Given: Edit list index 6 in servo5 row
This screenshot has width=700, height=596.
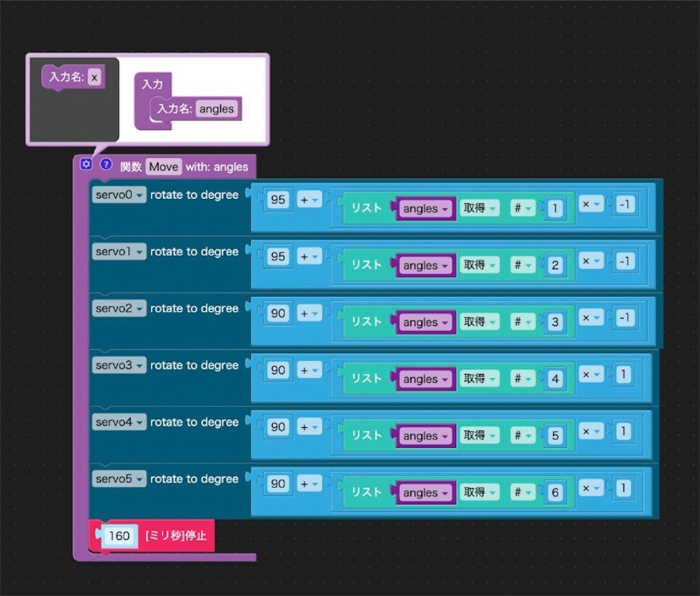Looking at the screenshot, I should point(555,492).
